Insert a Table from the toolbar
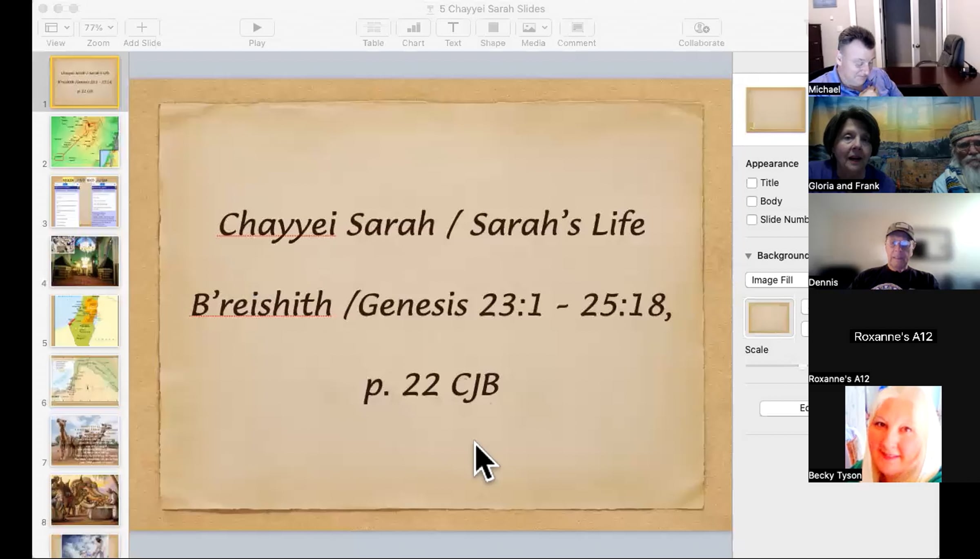The image size is (980, 559). click(x=373, y=28)
